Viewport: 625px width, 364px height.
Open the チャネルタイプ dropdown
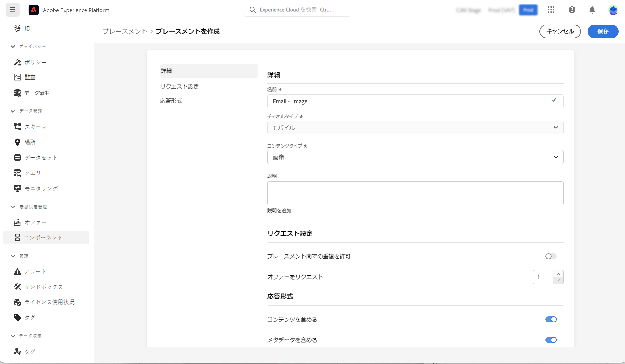pos(415,128)
